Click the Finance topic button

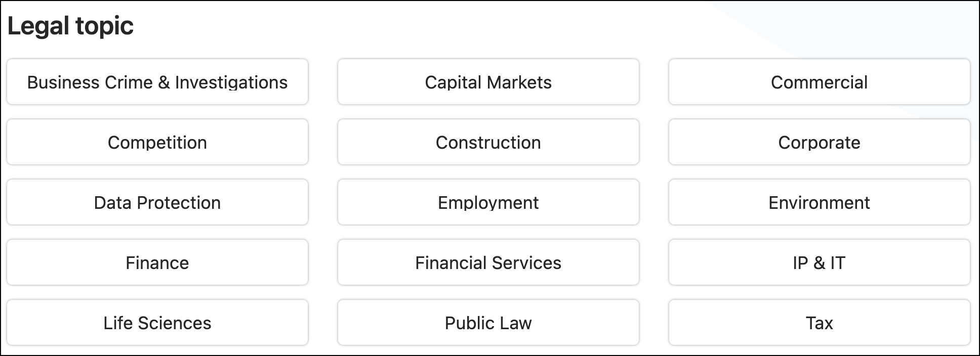click(157, 262)
